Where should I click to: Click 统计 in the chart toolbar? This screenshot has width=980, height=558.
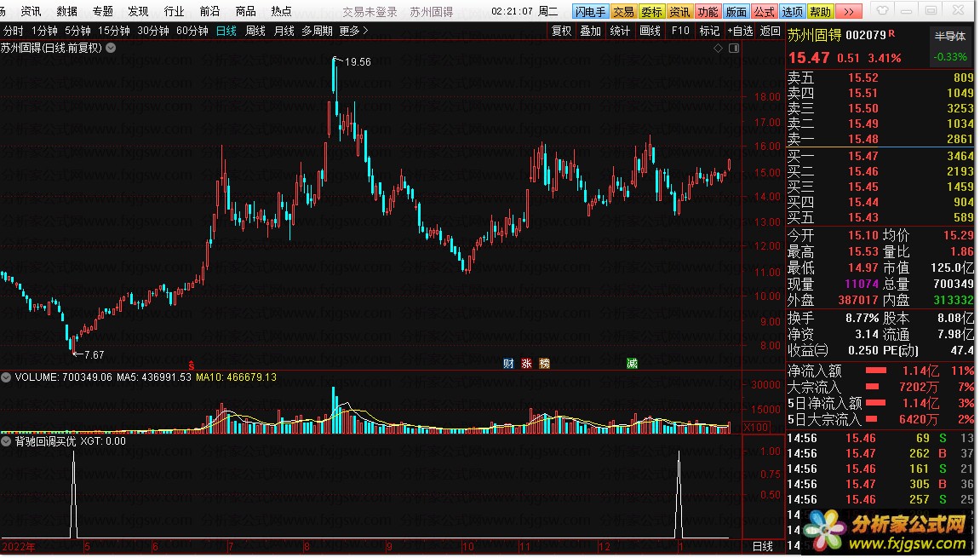[619, 31]
